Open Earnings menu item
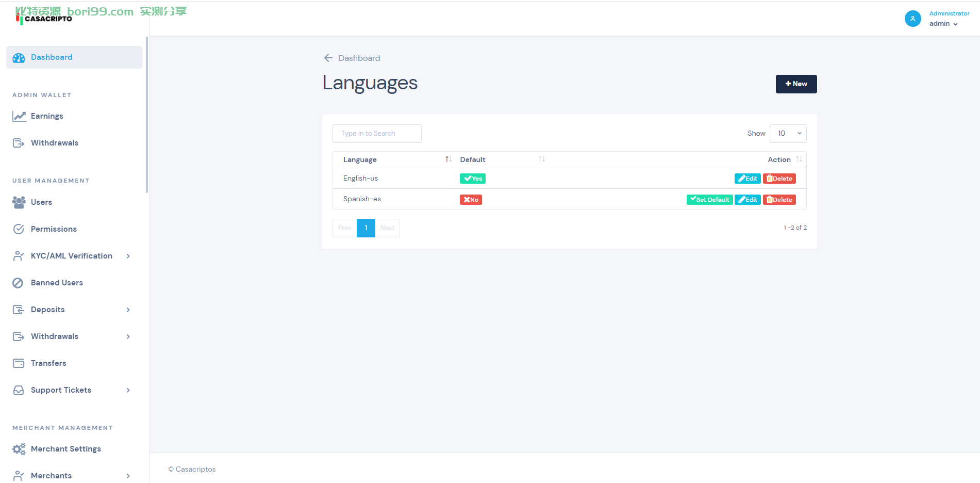980x483 pixels. [47, 116]
